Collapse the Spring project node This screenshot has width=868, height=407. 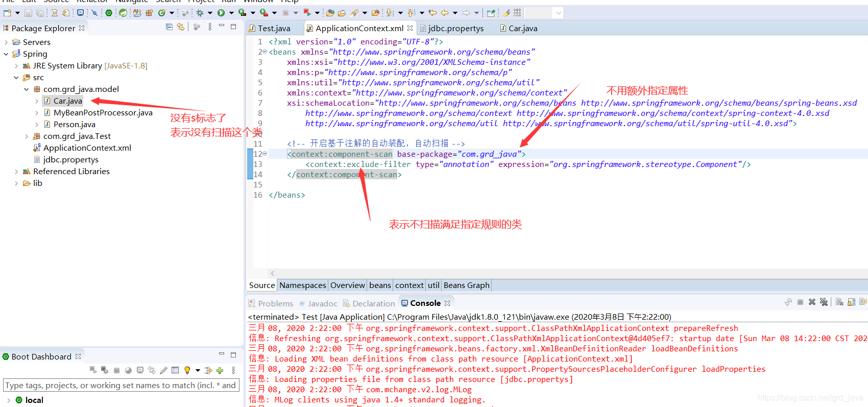click(6, 54)
